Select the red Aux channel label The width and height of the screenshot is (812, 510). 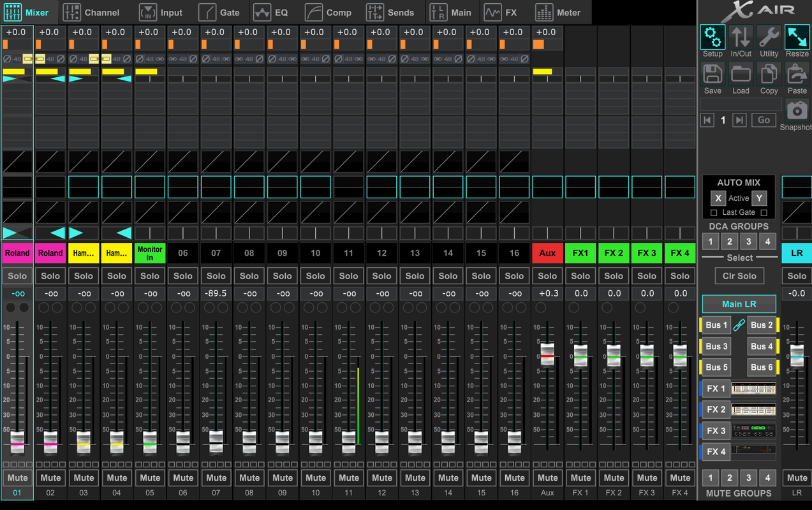point(547,253)
